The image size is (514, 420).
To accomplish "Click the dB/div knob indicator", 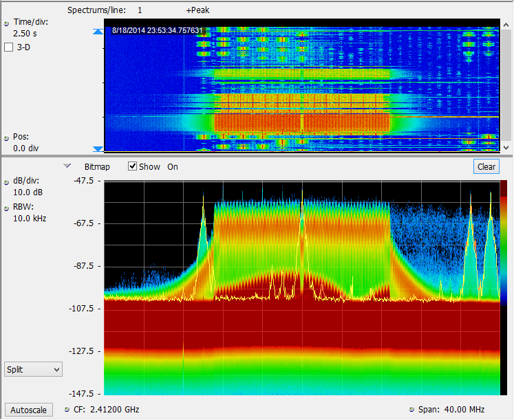I will pos(7,182).
